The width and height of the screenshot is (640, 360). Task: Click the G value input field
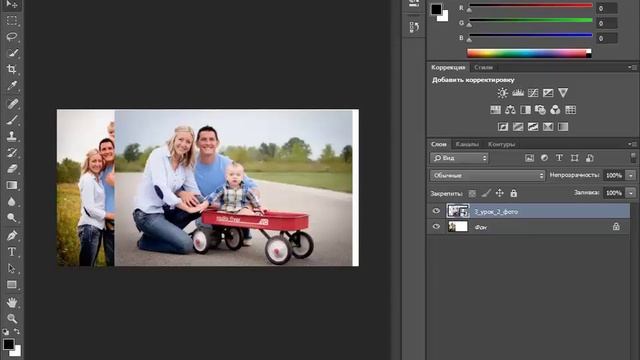(606, 23)
